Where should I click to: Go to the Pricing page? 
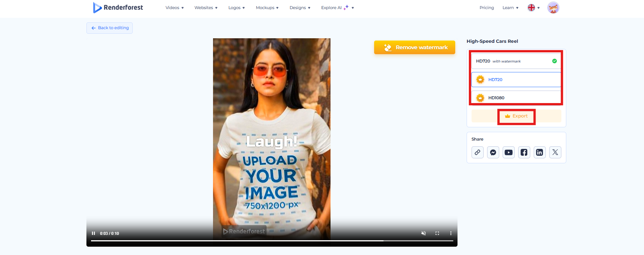click(487, 8)
